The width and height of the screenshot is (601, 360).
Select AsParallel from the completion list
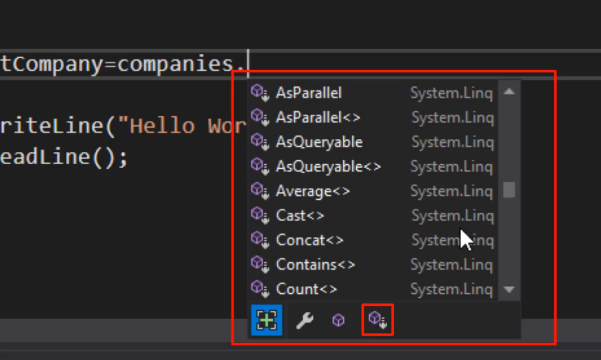(373, 93)
